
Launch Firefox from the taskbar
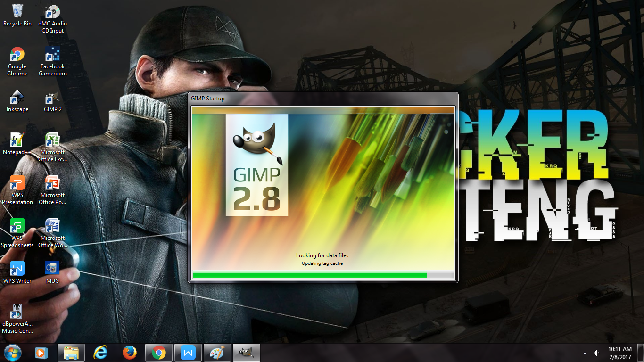pyautogui.click(x=130, y=353)
